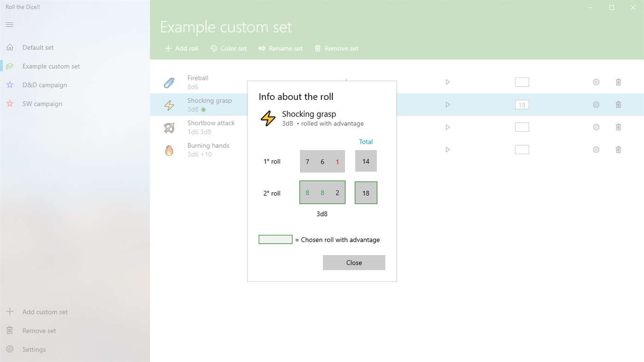Screen dimensions: 644x362
Task: Click the Burning hands flame icon
Action: (x=169, y=150)
